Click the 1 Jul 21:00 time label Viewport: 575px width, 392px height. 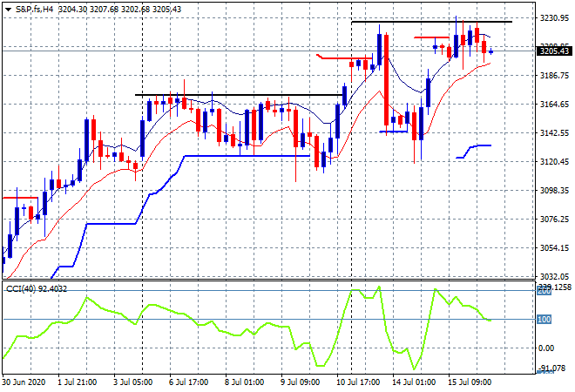77,382
